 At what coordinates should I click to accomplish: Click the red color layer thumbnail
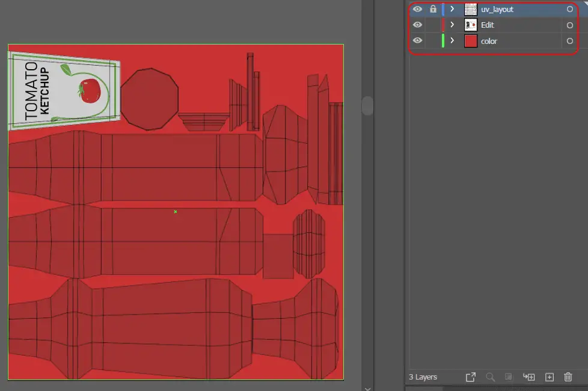[471, 41]
